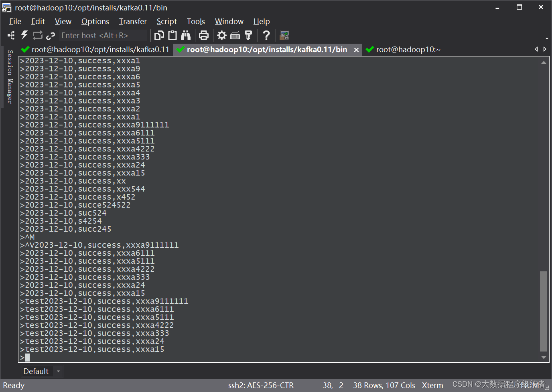Image resolution: width=552 pixels, height=392 pixels.
Task: Click the 38 Rows, 107 Cols status text
Action: coord(384,385)
